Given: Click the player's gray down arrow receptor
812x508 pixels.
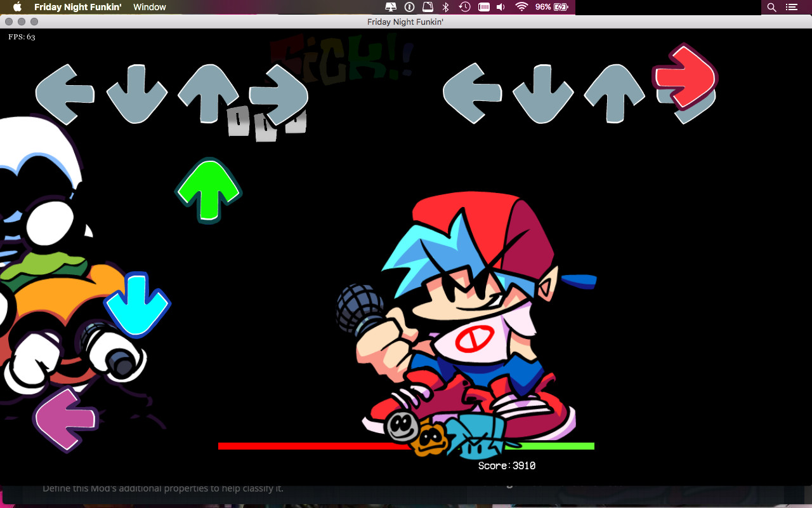Looking at the screenshot, I should [x=543, y=93].
